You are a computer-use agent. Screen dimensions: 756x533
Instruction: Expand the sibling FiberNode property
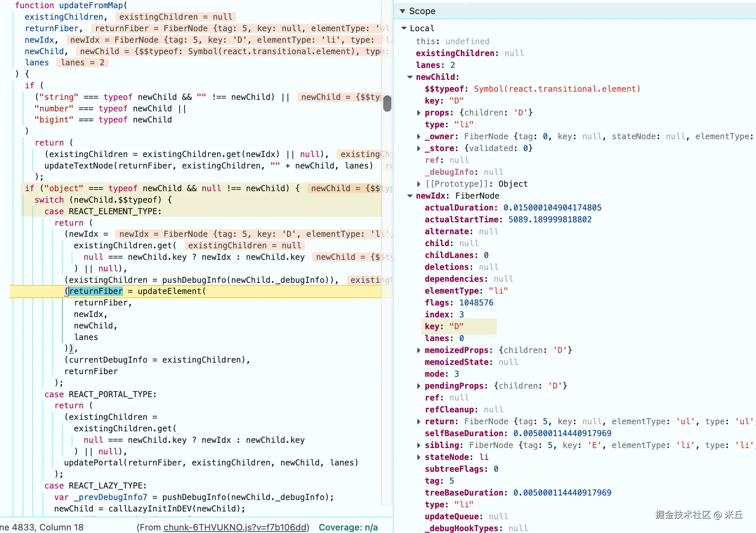pos(419,445)
